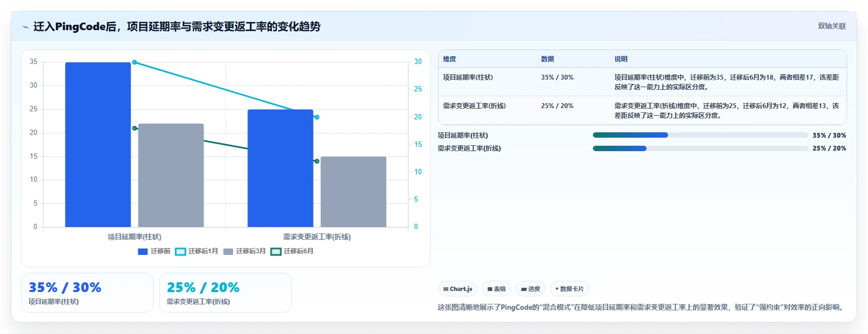The width and height of the screenshot is (868, 334).
Task: Click the dark green line point above 项目延期率
Action: tap(134, 128)
